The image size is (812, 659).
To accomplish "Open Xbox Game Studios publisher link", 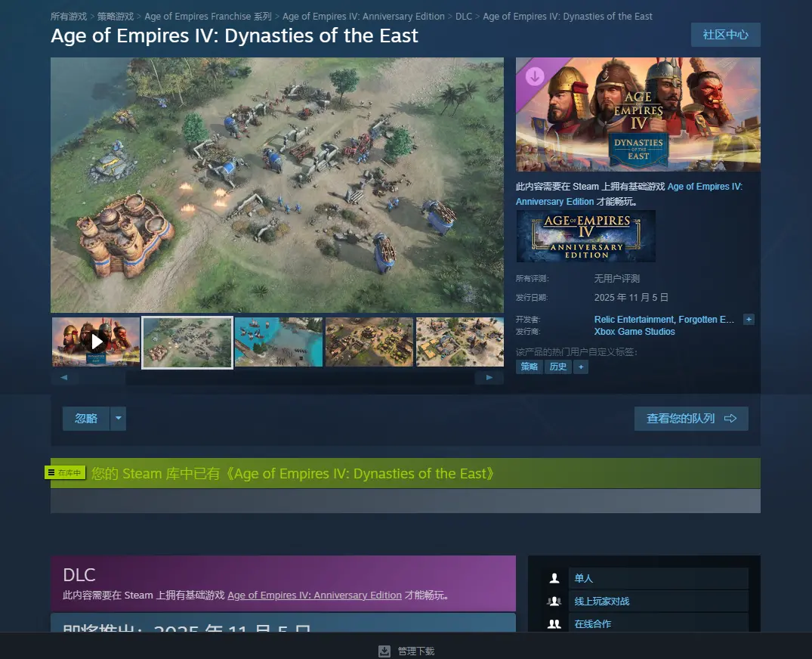I will coord(634,332).
